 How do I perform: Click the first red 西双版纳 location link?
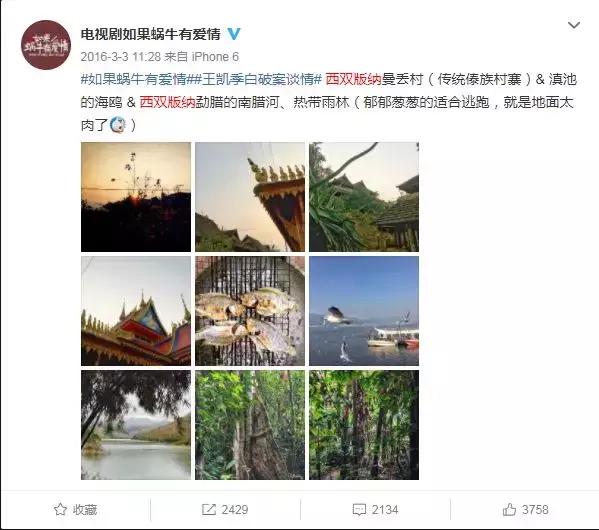pos(354,79)
